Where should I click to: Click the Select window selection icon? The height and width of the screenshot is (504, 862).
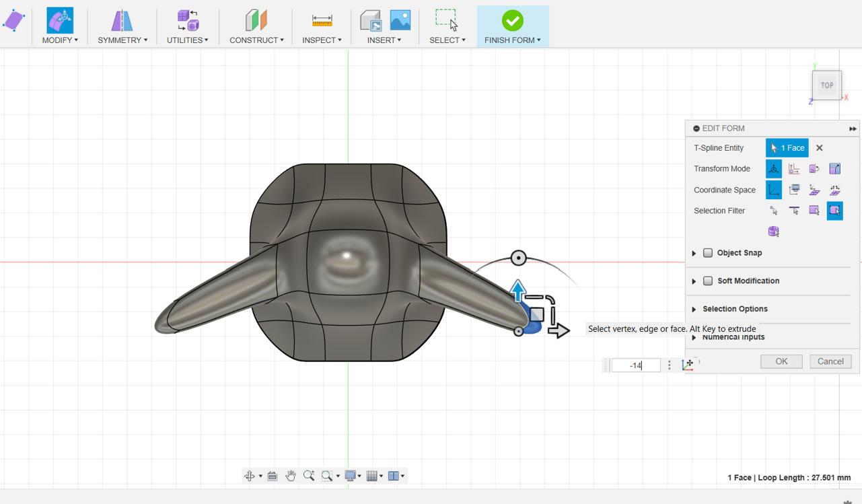coord(447,20)
